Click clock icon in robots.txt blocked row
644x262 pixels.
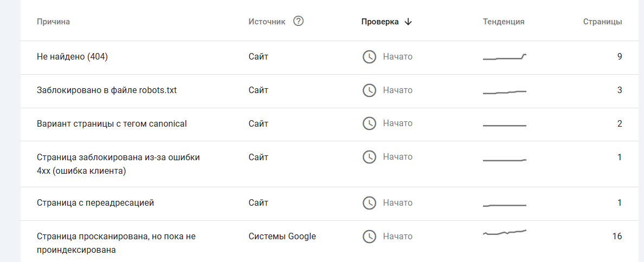(369, 90)
